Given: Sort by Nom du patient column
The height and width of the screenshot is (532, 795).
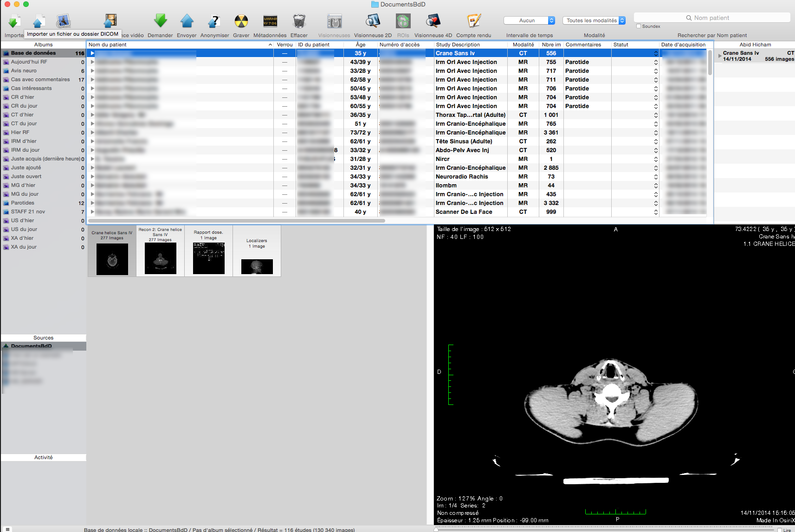Looking at the screenshot, I should tap(180, 45).
